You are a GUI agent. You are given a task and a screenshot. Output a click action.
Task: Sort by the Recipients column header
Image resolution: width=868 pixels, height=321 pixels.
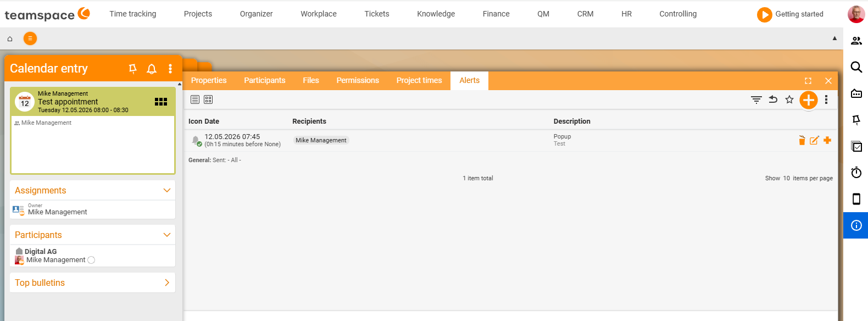[309, 121]
